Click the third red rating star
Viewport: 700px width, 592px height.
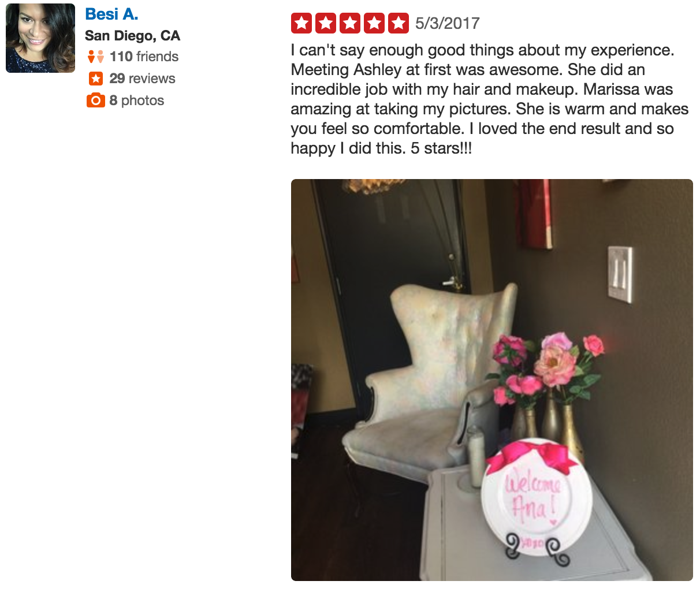[350, 24]
